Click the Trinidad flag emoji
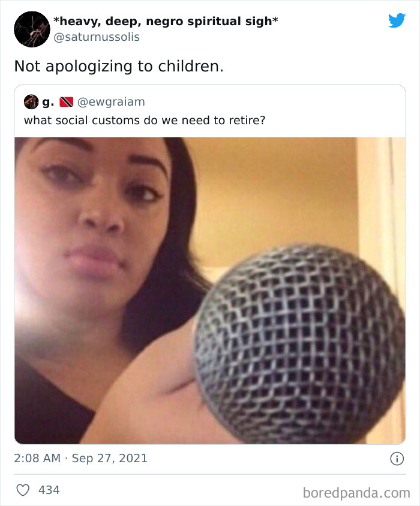This screenshot has width=420, height=506. (x=67, y=102)
